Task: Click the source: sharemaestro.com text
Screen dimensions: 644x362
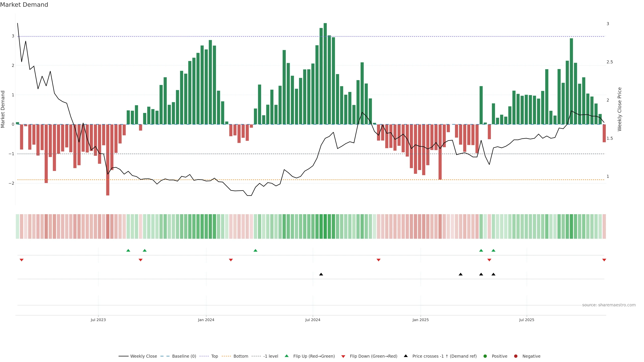Action: click(x=609, y=305)
